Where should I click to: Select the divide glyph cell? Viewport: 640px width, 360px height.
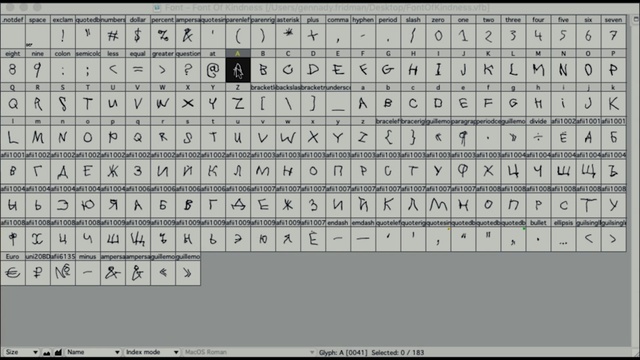coord(538,134)
